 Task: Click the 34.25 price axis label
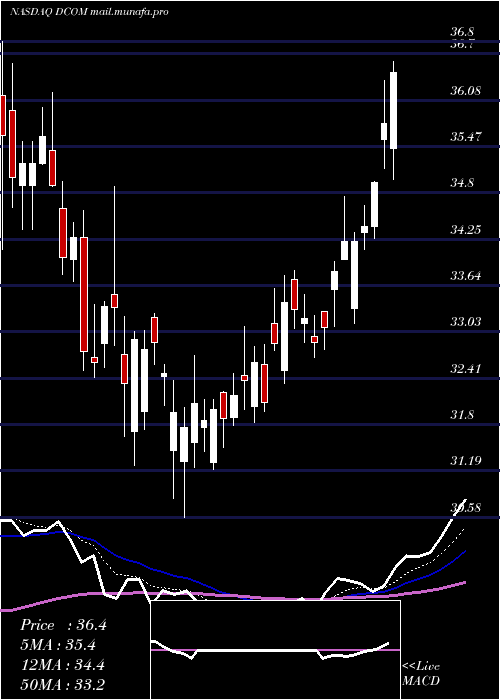pyautogui.click(x=466, y=230)
